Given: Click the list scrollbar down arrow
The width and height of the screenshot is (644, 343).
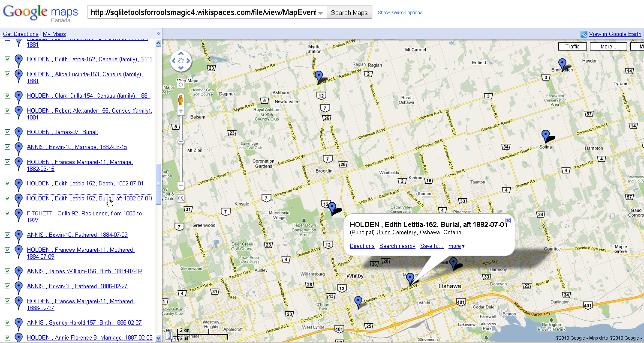Looking at the screenshot, I should pyautogui.click(x=158, y=338).
